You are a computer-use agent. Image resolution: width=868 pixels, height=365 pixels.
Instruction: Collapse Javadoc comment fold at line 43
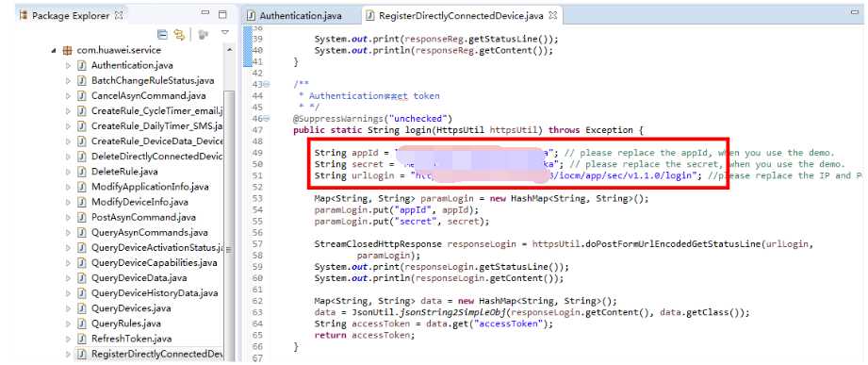click(267, 84)
